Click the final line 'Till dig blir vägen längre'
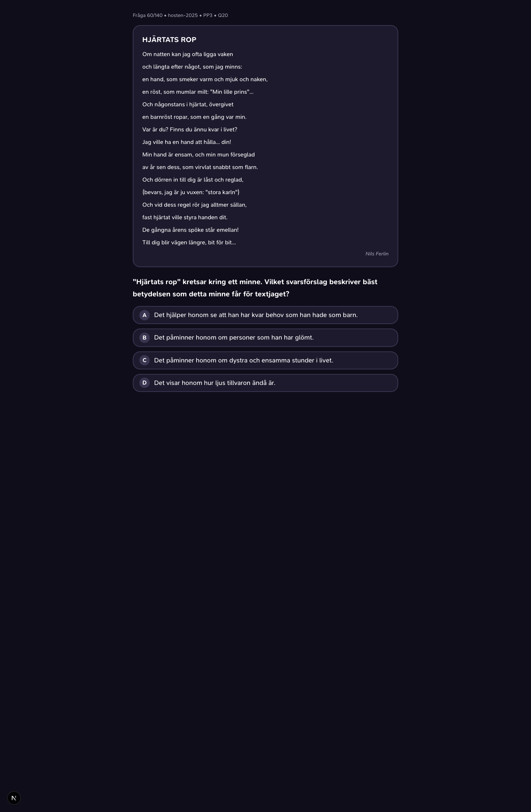This screenshot has height=812, width=531. pyautogui.click(x=189, y=242)
